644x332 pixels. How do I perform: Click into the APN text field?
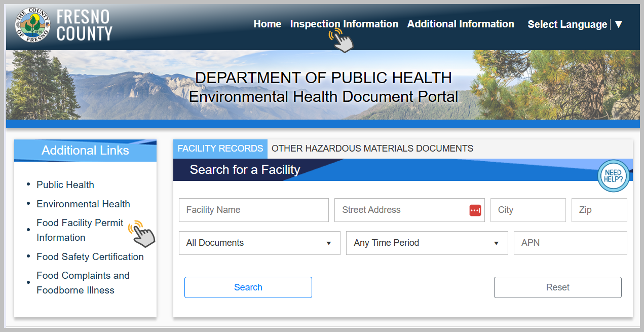pyautogui.click(x=570, y=243)
